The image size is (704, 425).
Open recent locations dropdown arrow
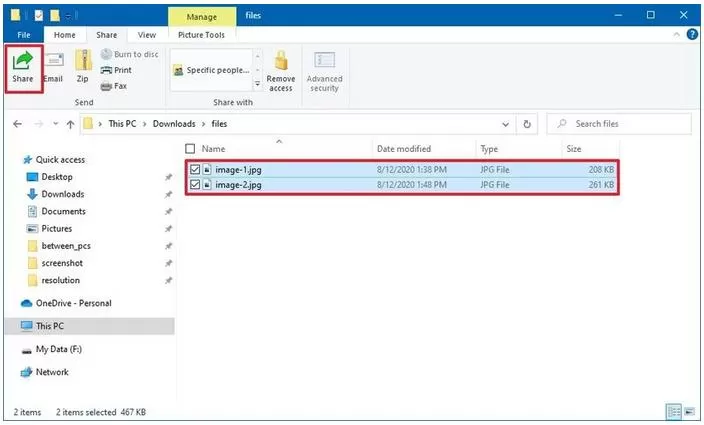pos(56,124)
